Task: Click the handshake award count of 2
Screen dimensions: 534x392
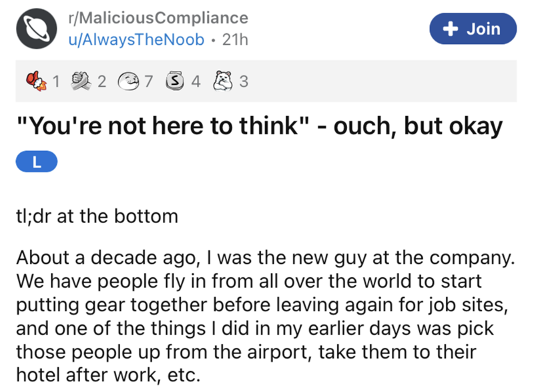Action: coord(101,83)
